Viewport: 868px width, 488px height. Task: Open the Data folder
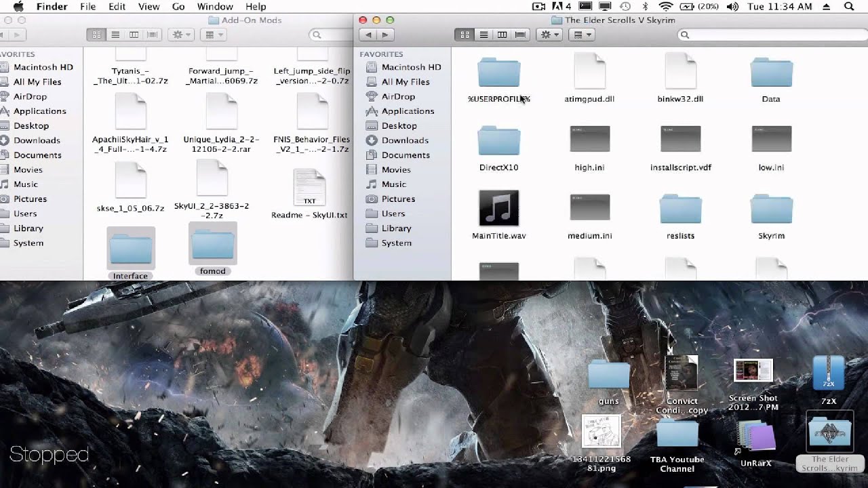[x=771, y=73]
